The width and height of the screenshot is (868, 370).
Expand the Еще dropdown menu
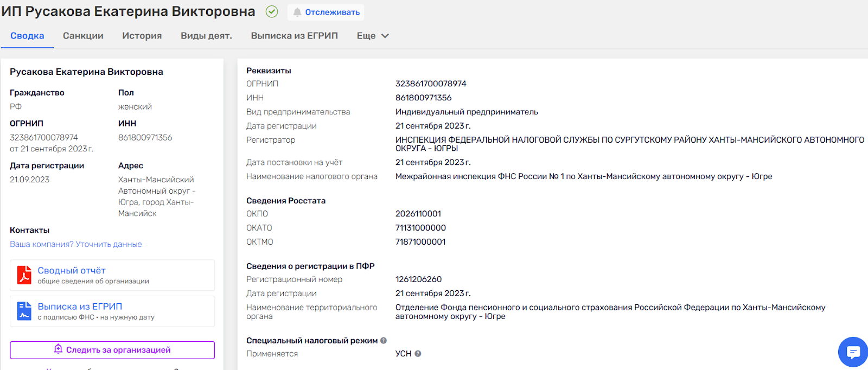click(x=373, y=36)
